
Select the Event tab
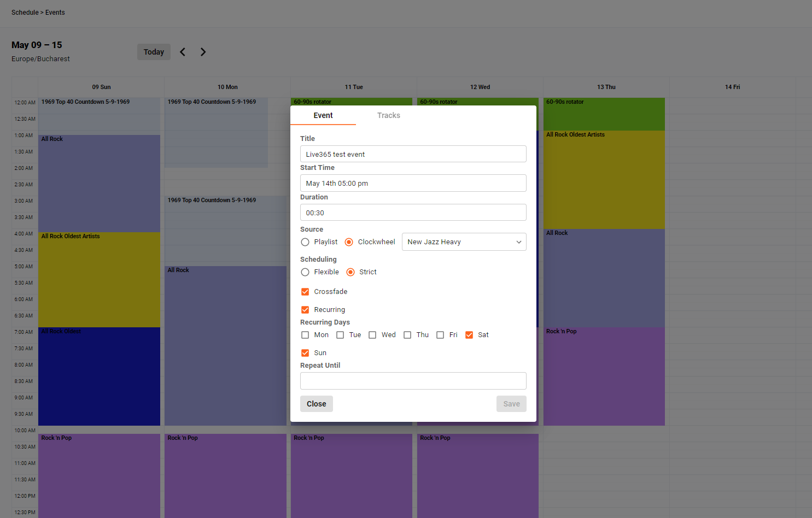(323, 115)
